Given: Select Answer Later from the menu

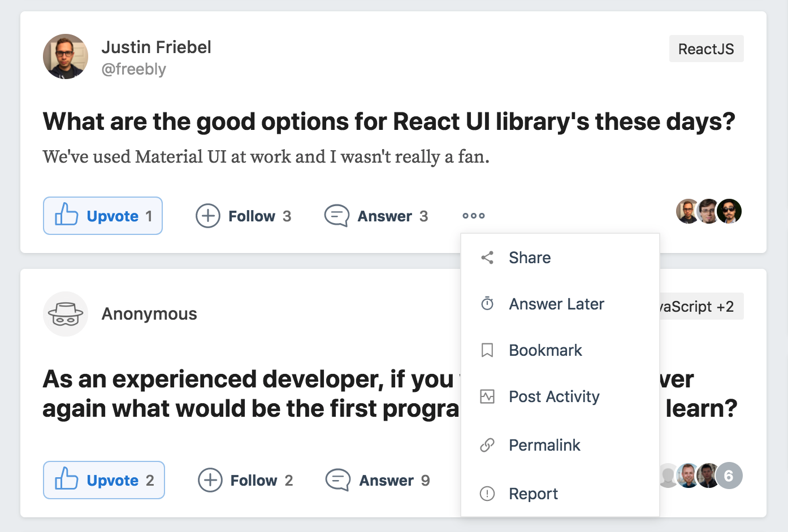Looking at the screenshot, I should pos(556,304).
